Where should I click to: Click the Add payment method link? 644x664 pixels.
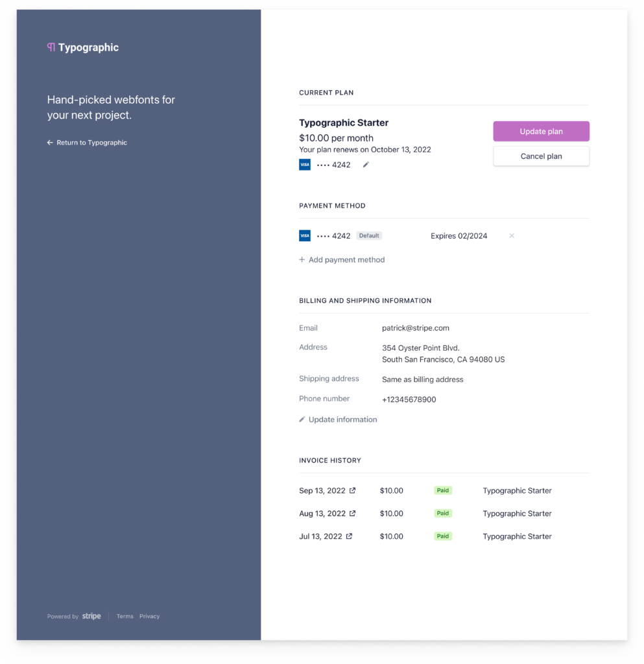tap(342, 259)
